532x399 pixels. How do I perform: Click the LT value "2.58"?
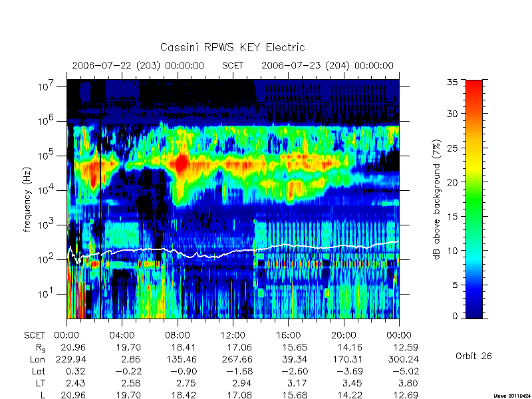[131, 384]
